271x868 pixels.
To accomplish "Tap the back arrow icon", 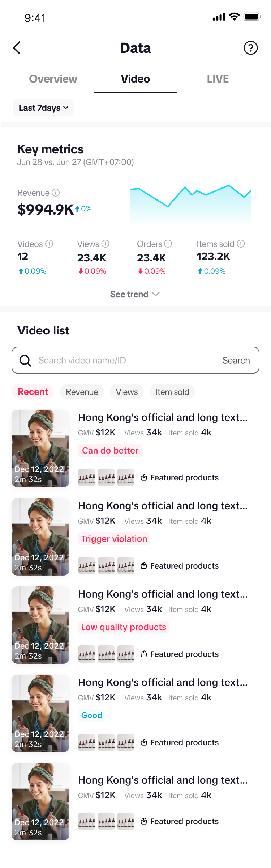I will pyautogui.click(x=17, y=48).
